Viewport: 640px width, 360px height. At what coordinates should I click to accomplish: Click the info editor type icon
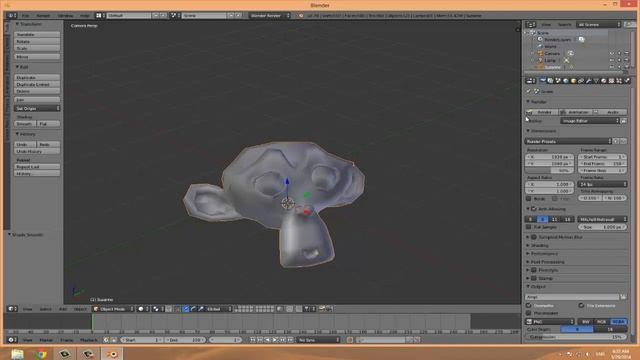pos(12,16)
